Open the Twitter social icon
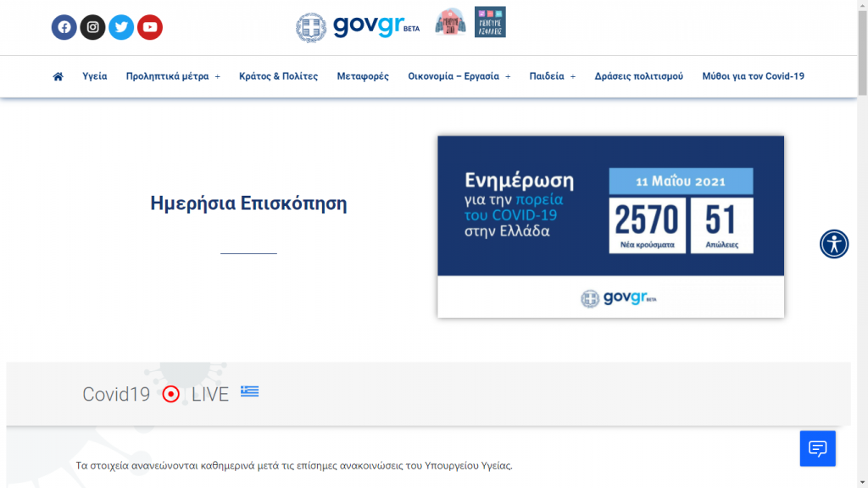Screen dimensions: 868x488 (x=121, y=27)
